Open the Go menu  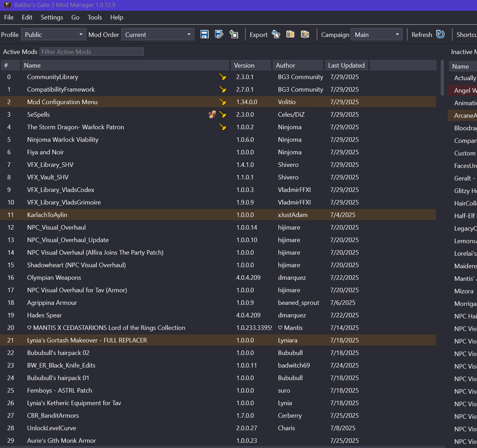pyautogui.click(x=75, y=17)
